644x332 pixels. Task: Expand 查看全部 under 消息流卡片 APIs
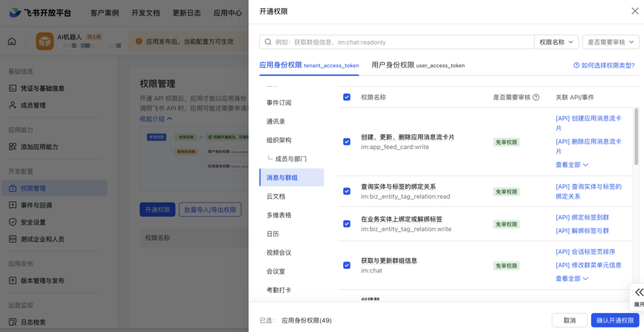[572, 165]
